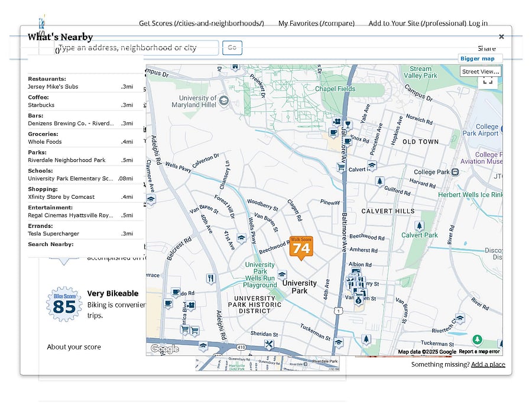Select the tree marker near Guilford Rd
The height and width of the screenshot is (411, 532).
(x=379, y=182)
